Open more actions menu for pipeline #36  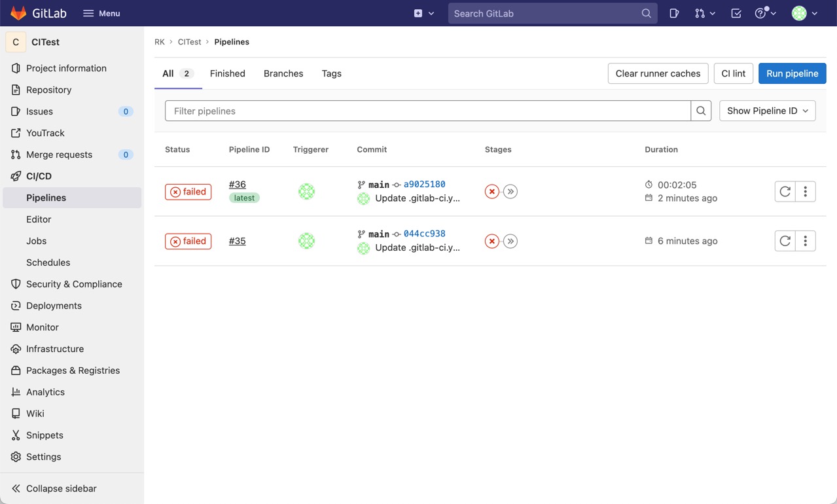(806, 192)
